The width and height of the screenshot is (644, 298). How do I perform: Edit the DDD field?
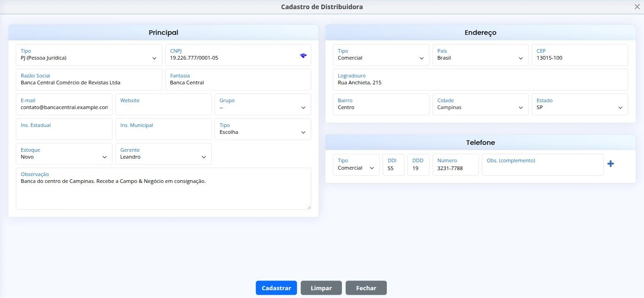418,165
